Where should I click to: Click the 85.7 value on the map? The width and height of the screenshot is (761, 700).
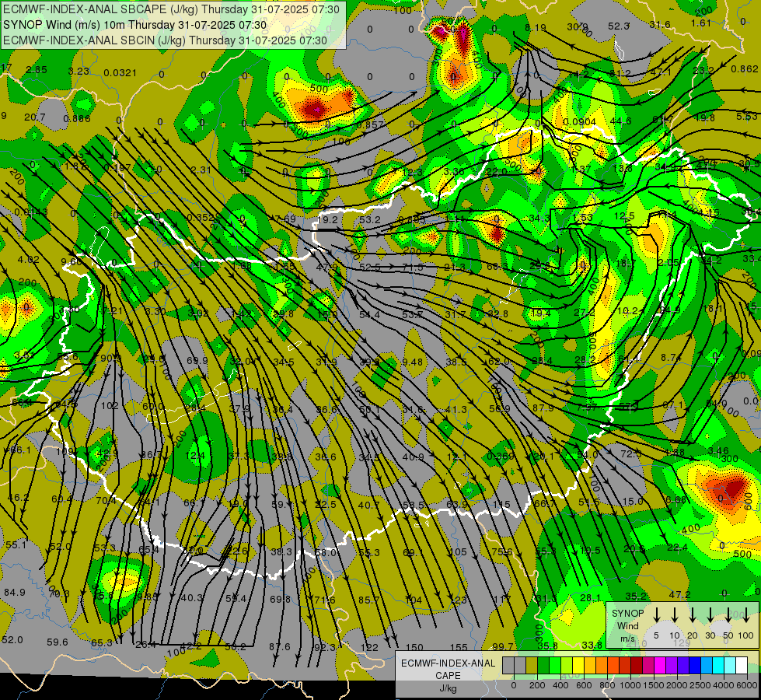click(x=369, y=600)
